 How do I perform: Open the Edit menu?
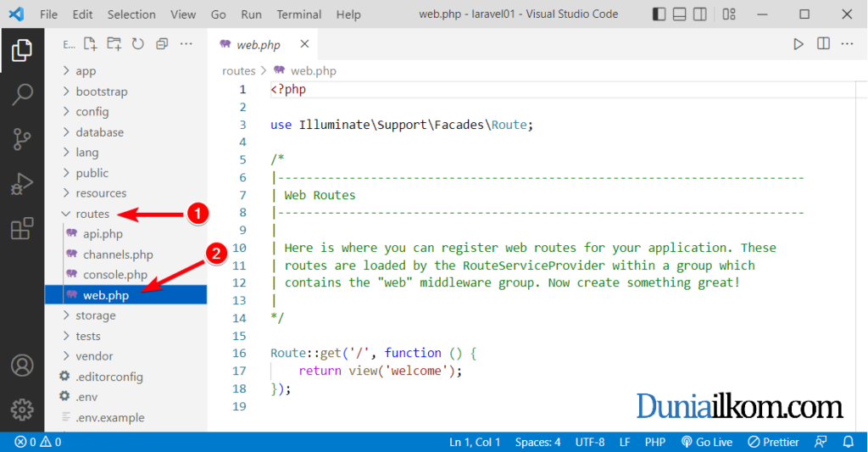pyautogui.click(x=82, y=14)
